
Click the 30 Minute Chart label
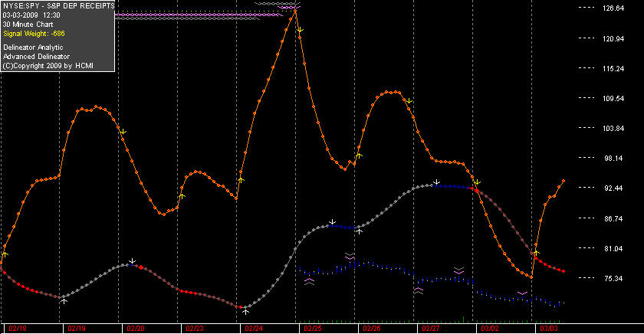(x=28, y=25)
